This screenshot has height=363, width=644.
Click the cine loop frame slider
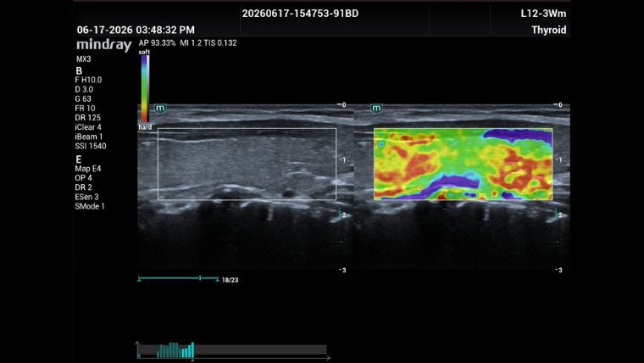pos(179,279)
